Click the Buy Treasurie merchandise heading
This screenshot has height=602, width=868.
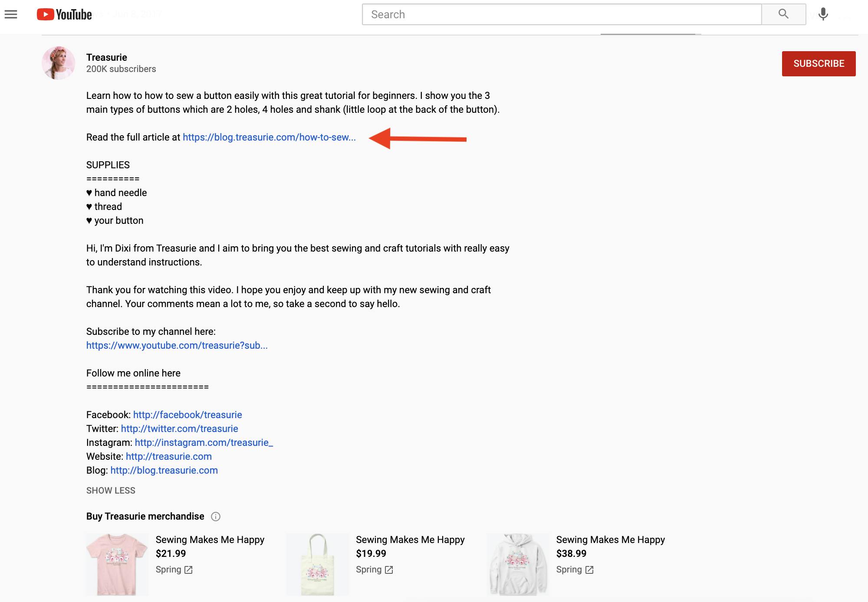[145, 516]
